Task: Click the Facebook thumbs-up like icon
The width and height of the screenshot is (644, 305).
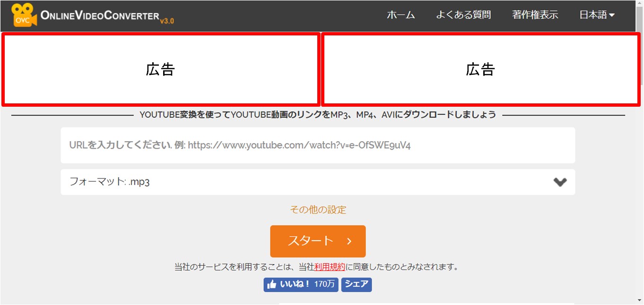Action: tap(272, 285)
